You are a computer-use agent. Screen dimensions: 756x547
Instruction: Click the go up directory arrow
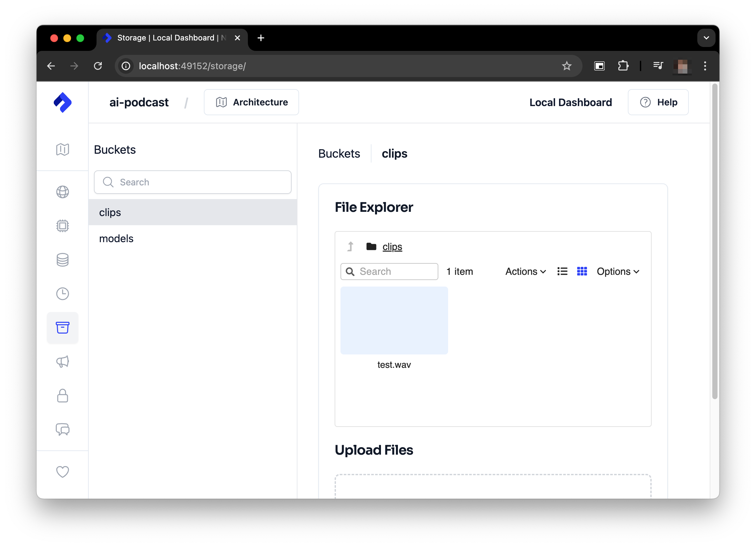pos(350,246)
